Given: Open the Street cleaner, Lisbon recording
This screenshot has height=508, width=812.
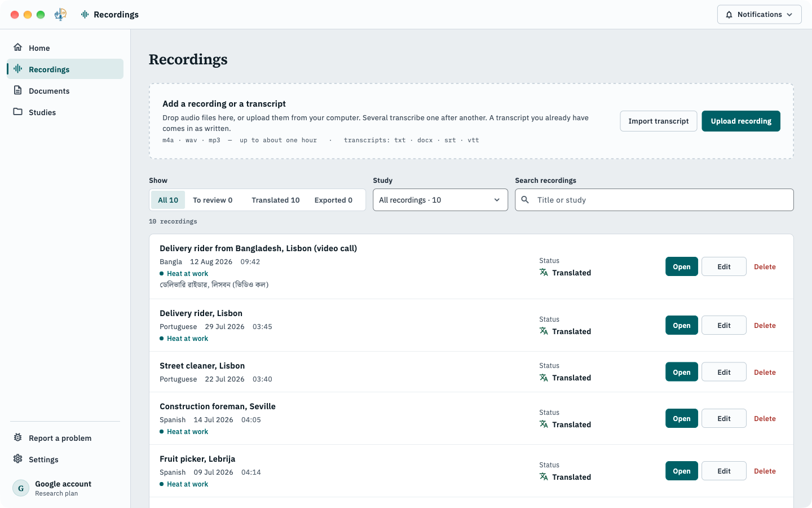Looking at the screenshot, I should click(682, 372).
